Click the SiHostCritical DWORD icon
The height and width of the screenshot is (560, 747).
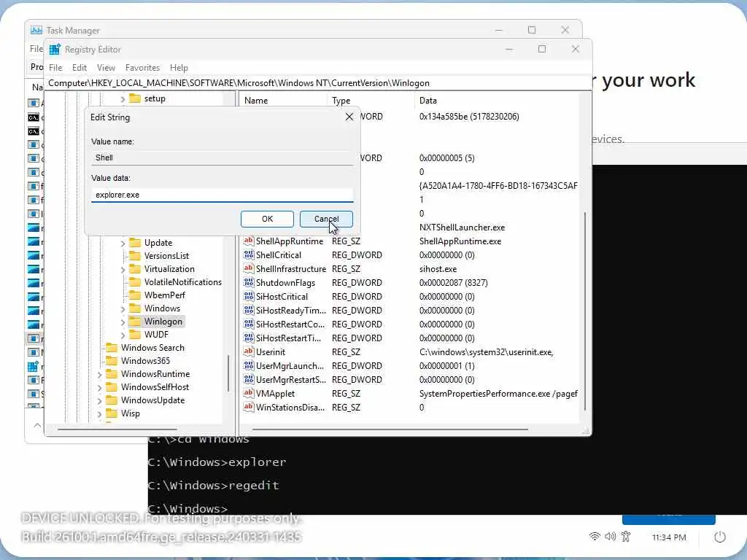point(248,296)
